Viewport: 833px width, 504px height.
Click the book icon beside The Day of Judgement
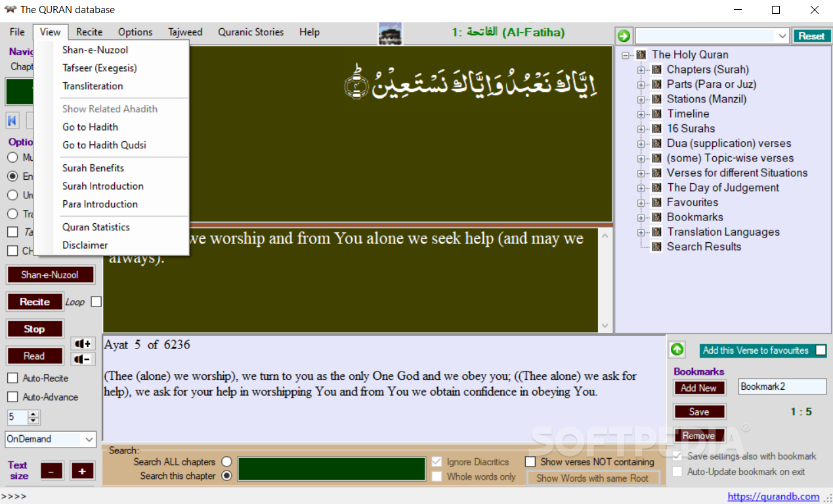tap(656, 188)
